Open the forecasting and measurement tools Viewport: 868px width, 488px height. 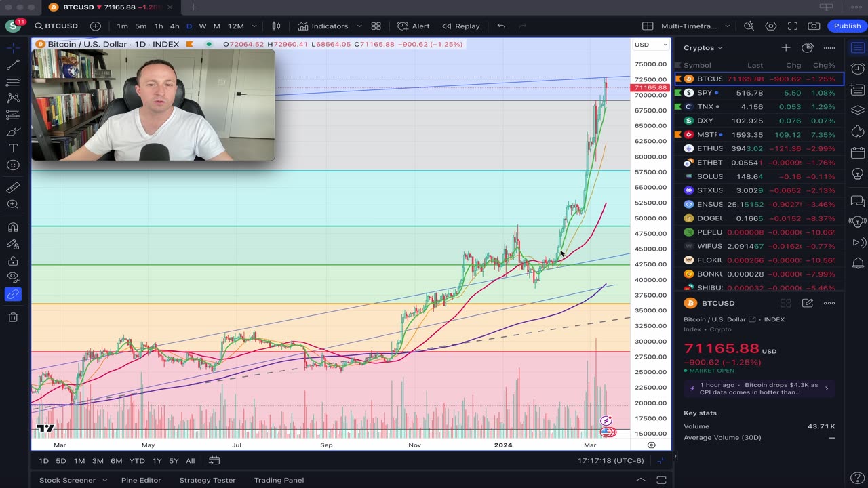click(13, 115)
